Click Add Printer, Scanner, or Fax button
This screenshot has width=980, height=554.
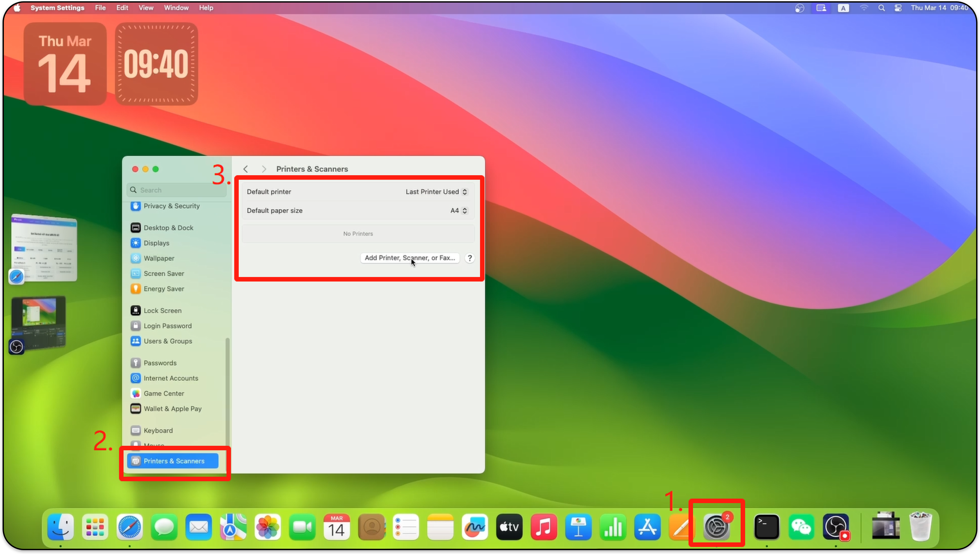(x=409, y=258)
